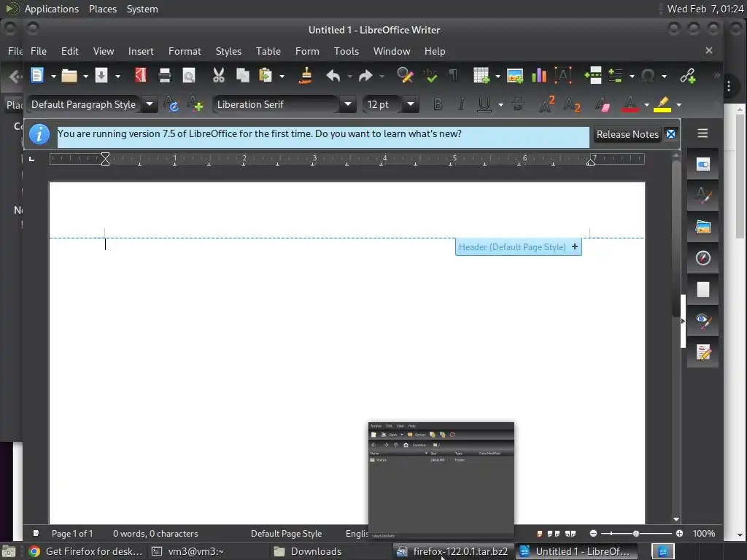The width and height of the screenshot is (747, 560).
Task: Open sidebar Properties deck
Action: 703,164
